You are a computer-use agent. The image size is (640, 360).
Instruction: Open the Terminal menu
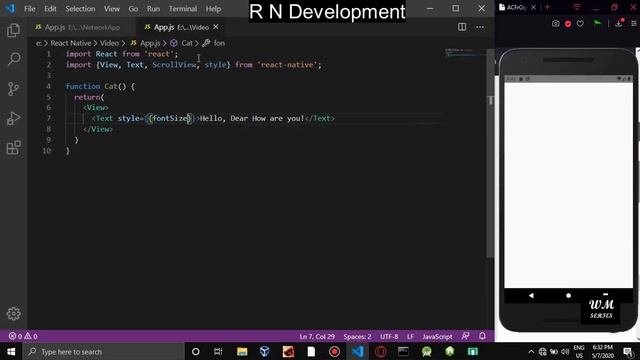coord(182,9)
